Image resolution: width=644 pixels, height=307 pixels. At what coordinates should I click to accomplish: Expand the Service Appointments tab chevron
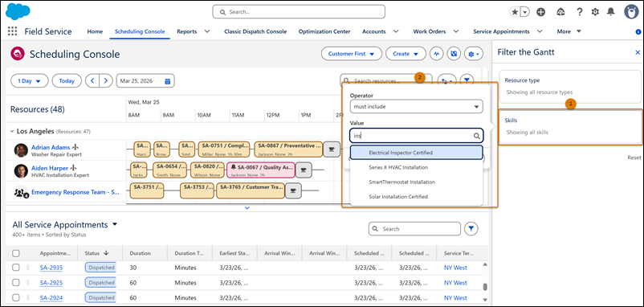[540, 31]
